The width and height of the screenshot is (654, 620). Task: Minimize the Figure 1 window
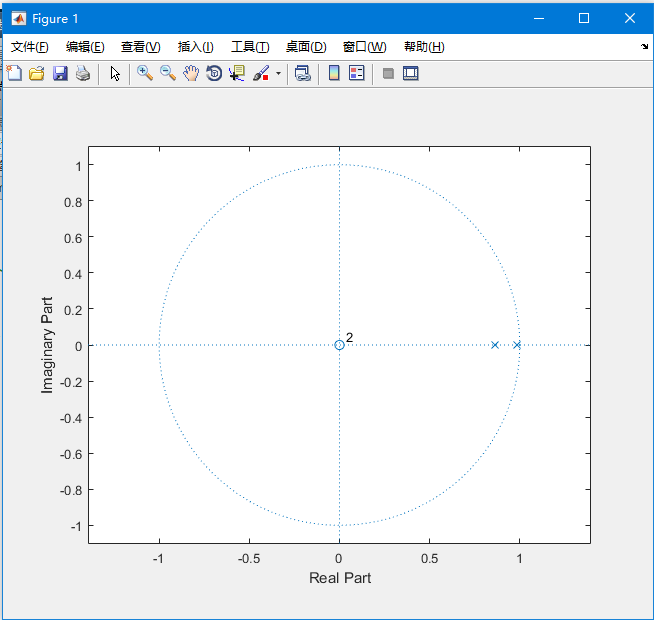pos(539,18)
